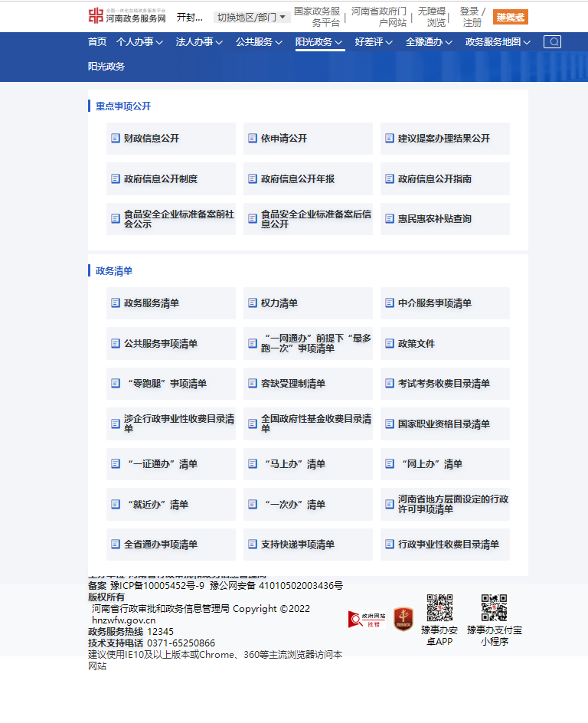
Task: Click the document icon beside 财政信息公开
Action: (x=116, y=139)
